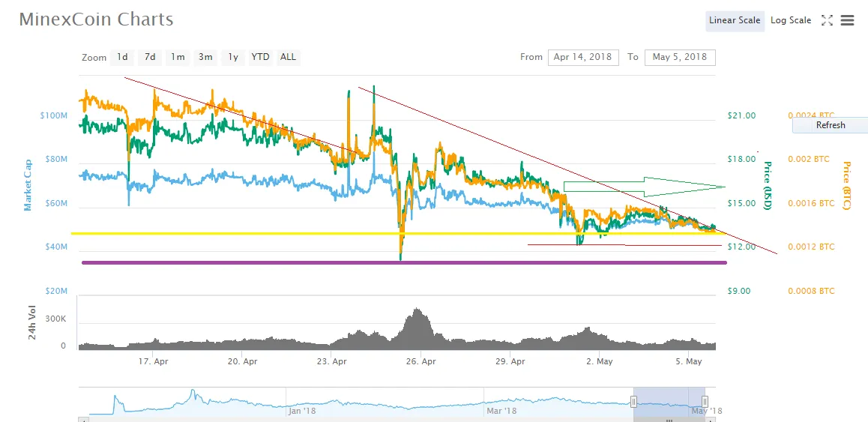Image resolution: width=868 pixels, height=422 pixels.
Task: Click the 5. May date label
Action: coord(689,361)
